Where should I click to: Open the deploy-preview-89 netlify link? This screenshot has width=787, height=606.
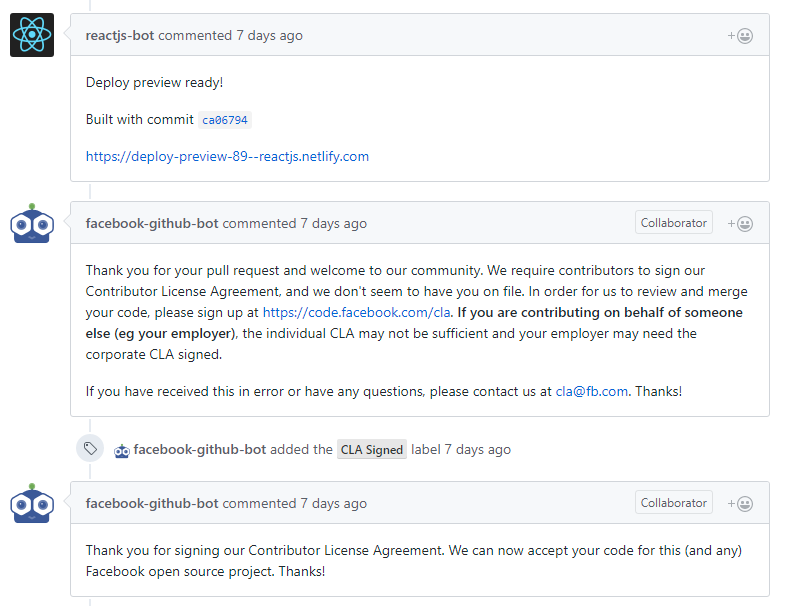coord(227,156)
